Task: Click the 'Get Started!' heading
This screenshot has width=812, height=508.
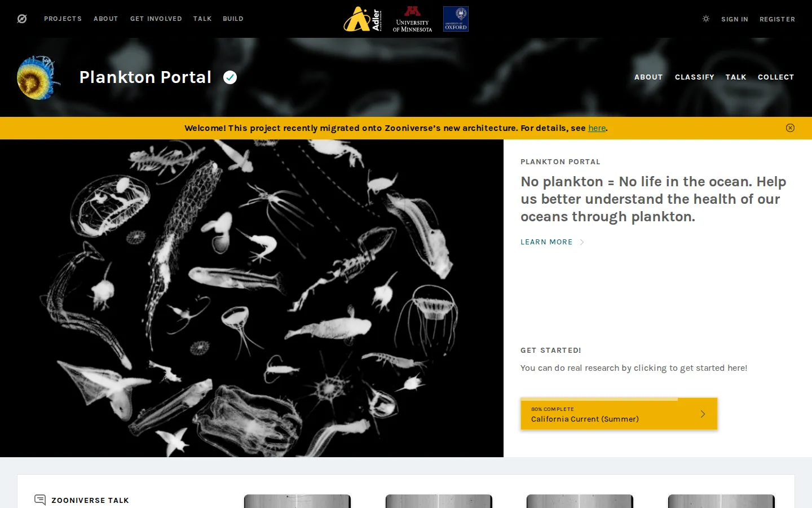Action: [551, 351]
